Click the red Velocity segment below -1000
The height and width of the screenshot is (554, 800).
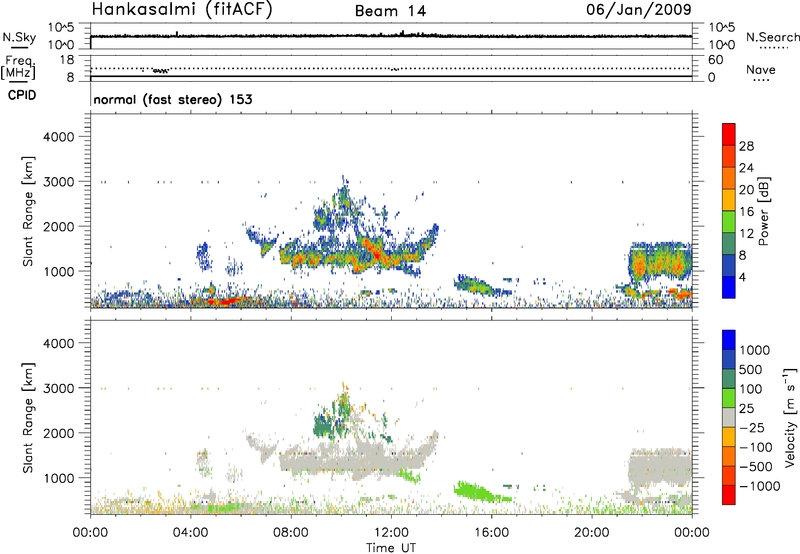[729, 495]
